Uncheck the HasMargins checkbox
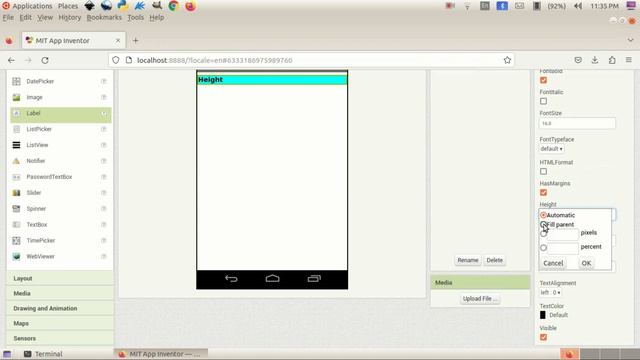This screenshot has height=360, width=640. click(x=543, y=193)
